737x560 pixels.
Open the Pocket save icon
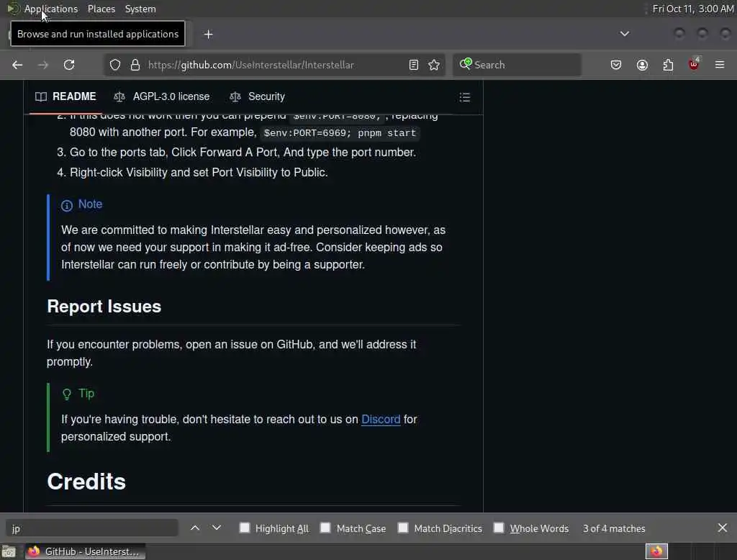click(616, 65)
